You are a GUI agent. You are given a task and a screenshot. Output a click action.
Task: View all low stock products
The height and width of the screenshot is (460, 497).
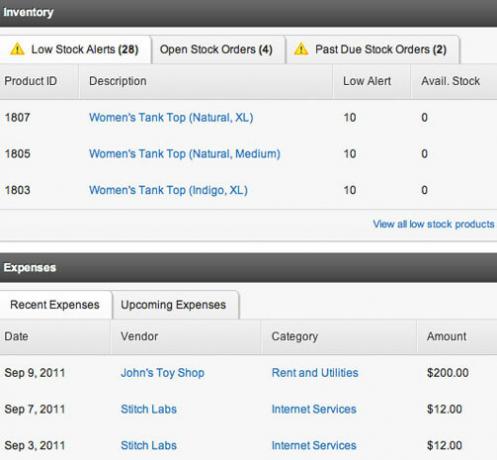click(433, 224)
